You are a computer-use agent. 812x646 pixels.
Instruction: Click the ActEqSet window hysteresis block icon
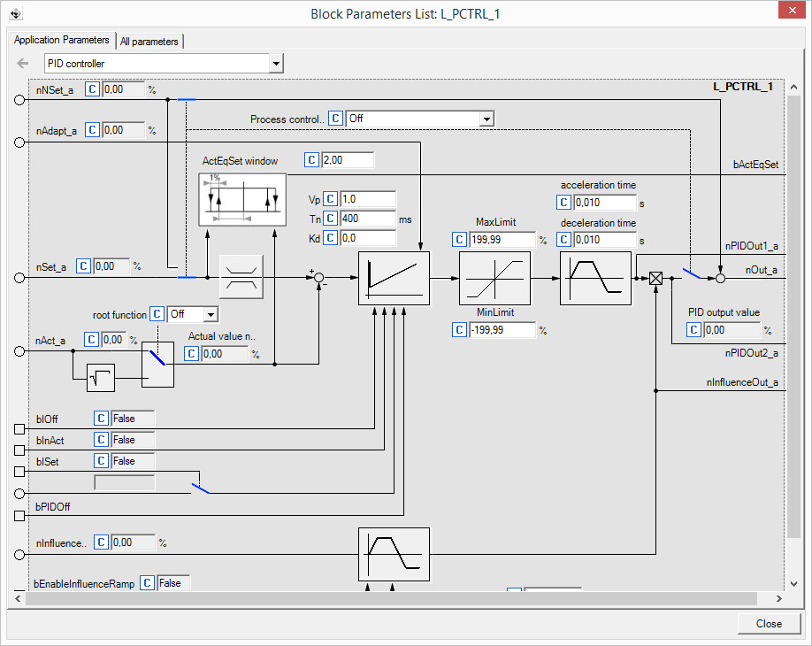242,200
